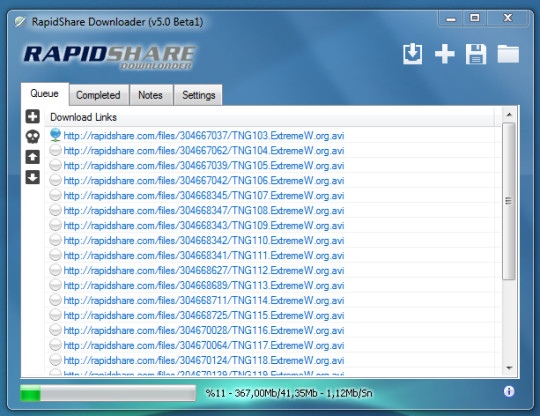The height and width of the screenshot is (416, 540).
Task: Click the grey status icon of TNG118 link
Action: click(x=55, y=360)
